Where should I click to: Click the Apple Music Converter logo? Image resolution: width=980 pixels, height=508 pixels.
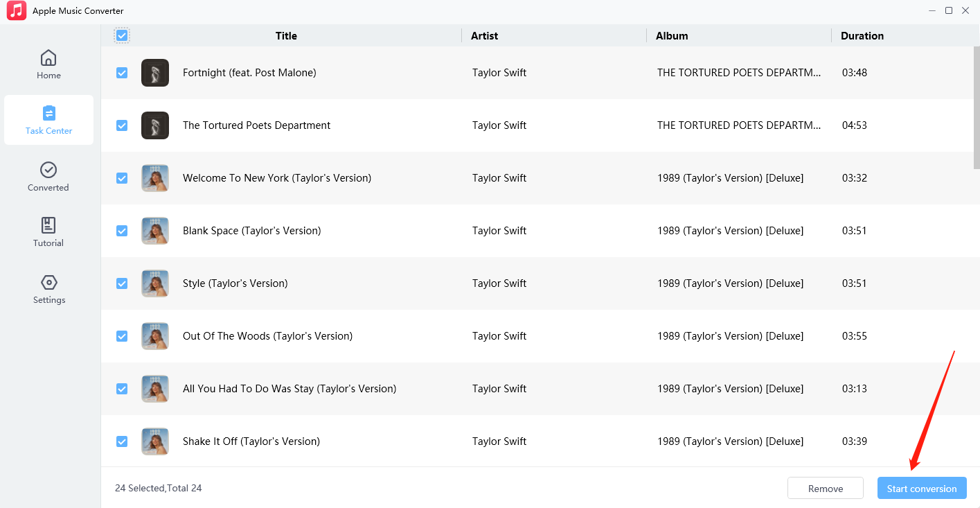(17, 11)
